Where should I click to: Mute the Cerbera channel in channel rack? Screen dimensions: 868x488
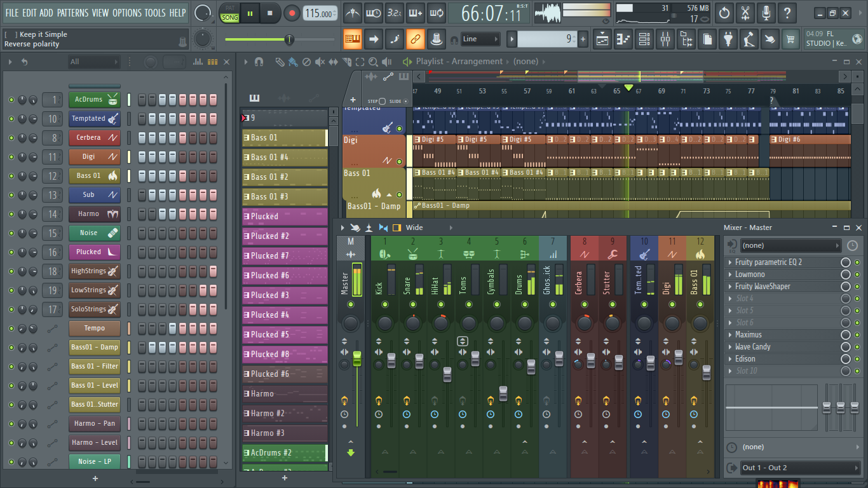[x=11, y=138]
